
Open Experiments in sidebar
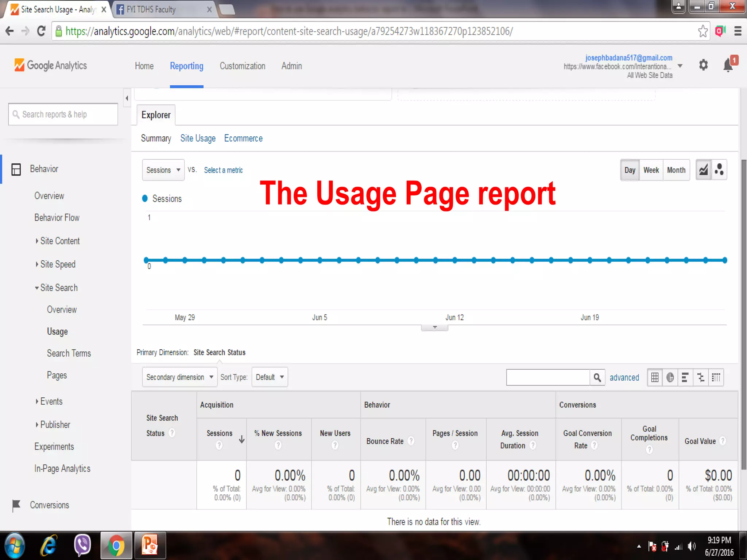pos(54,447)
